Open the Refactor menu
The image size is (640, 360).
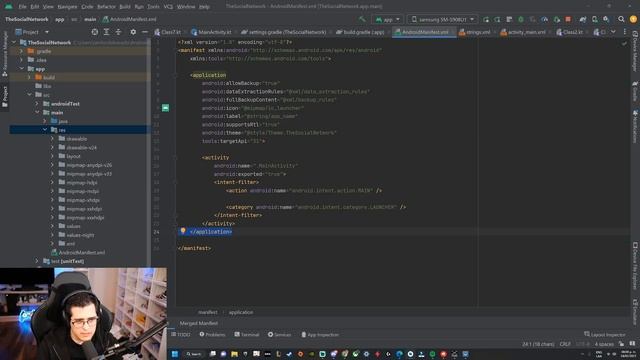tap(107, 7)
